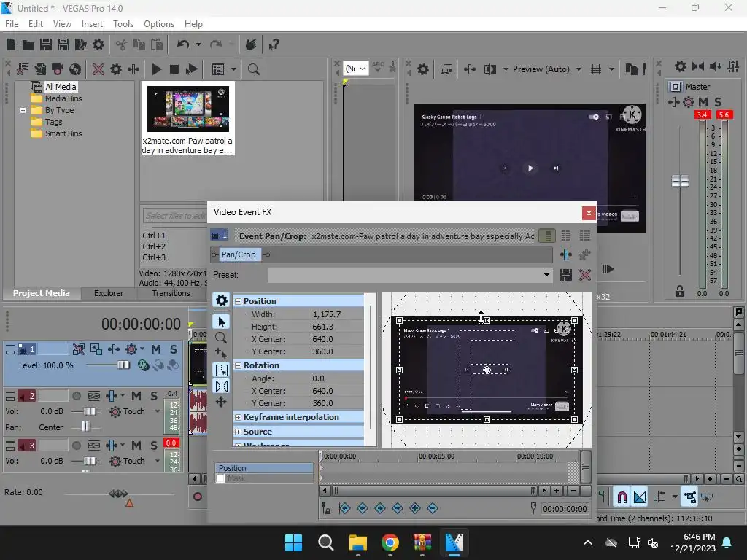747x560 pixels.
Task: Click the New project icon in main toolbar
Action: click(x=11, y=44)
